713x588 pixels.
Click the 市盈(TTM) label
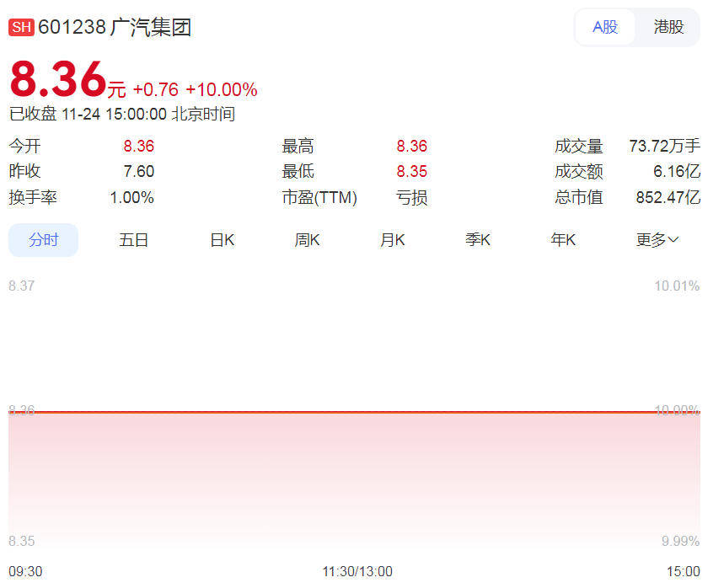(x=319, y=197)
